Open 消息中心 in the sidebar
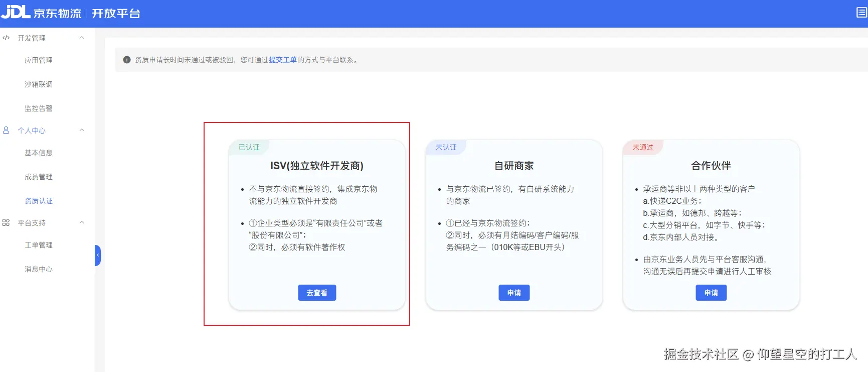Image resolution: width=868 pixels, height=372 pixels. 39,269
